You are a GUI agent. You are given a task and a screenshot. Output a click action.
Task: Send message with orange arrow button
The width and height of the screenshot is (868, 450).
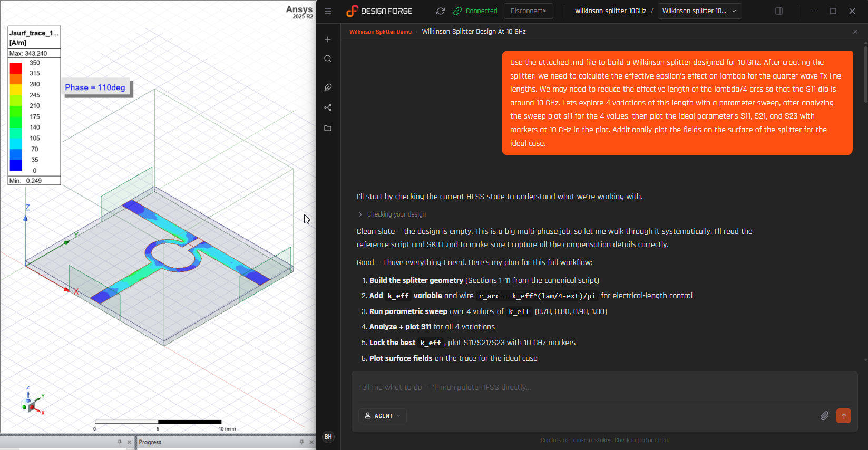point(844,416)
